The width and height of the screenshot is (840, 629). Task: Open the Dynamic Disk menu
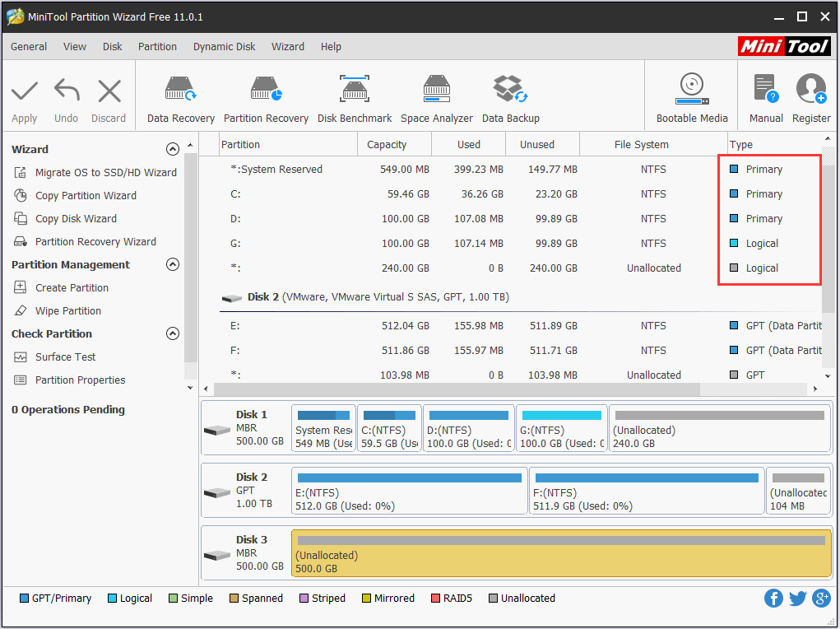223,47
